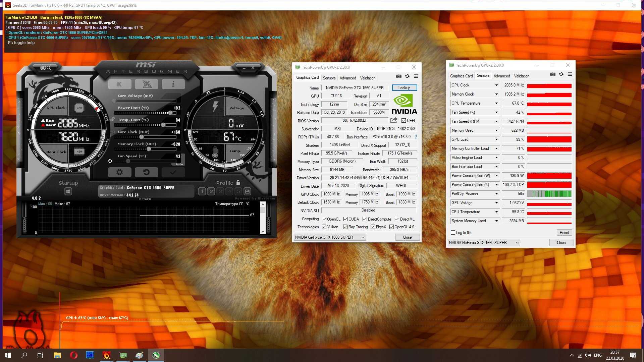Image resolution: width=644 pixels, height=362 pixels.
Task: Adjust Afterburner Core Clock slider
Action: [142, 137]
